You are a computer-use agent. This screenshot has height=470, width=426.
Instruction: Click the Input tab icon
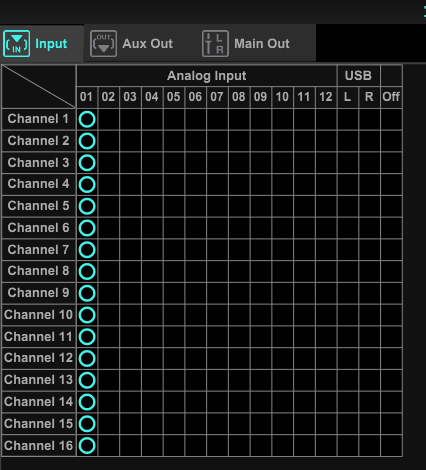[x=17, y=44]
